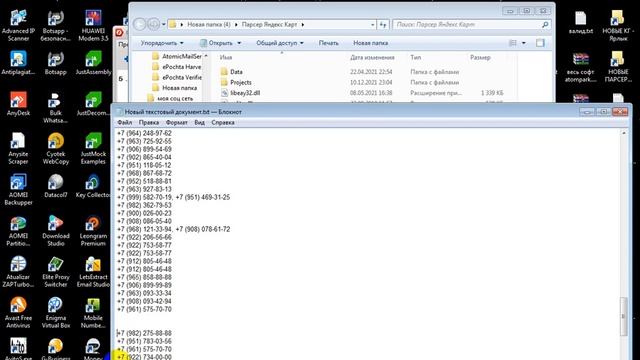Open Bulk Whatsa... desktop icon
This screenshot has height=360, width=640.
pos(56,108)
